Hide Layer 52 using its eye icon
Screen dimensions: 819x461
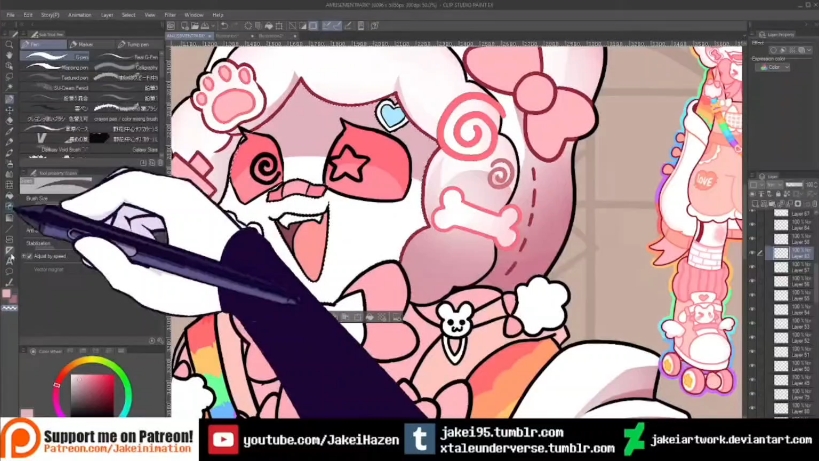[x=752, y=337]
